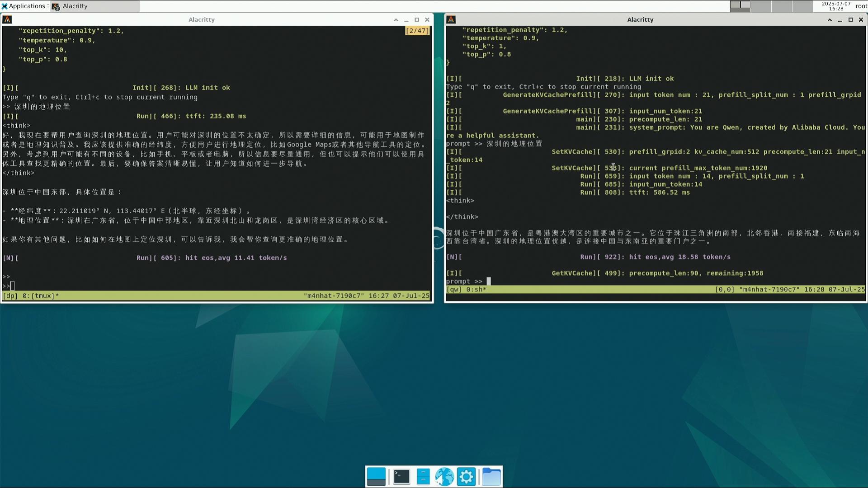
Task: Click the clock showing 2025-07-07 16:28
Action: (836, 6)
